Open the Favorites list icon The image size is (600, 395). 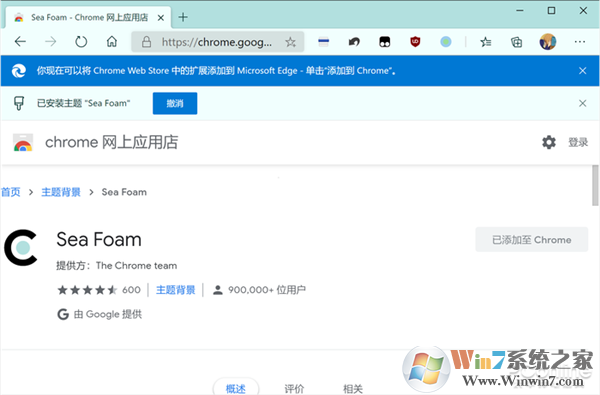[x=486, y=42]
